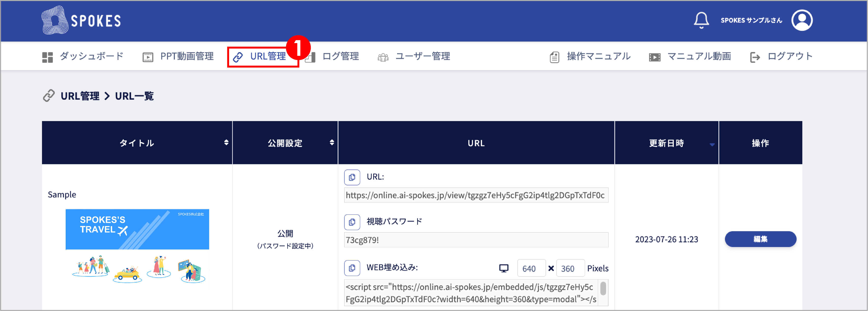
Task: Open ユーザー管理 menu
Action: pos(413,56)
